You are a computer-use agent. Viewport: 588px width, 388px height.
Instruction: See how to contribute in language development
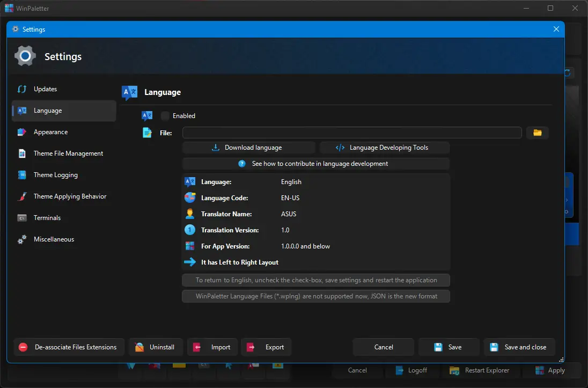point(315,164)
